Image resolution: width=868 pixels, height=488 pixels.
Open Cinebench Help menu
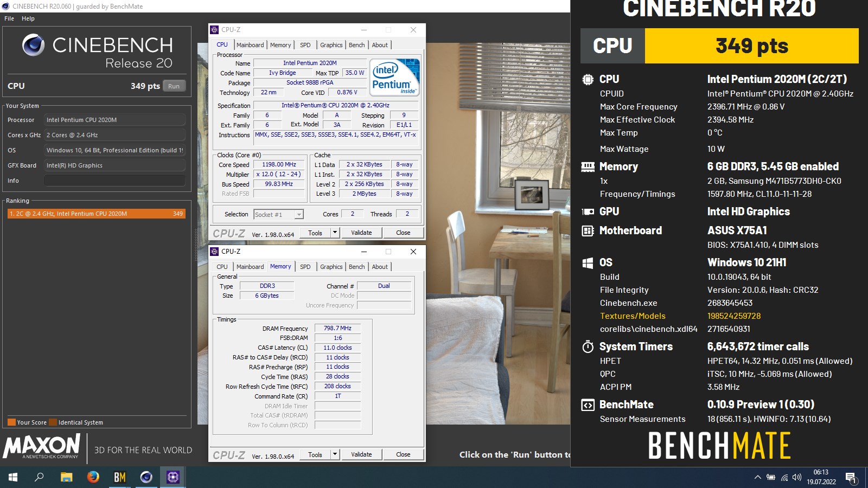click(x=28, y=18)
